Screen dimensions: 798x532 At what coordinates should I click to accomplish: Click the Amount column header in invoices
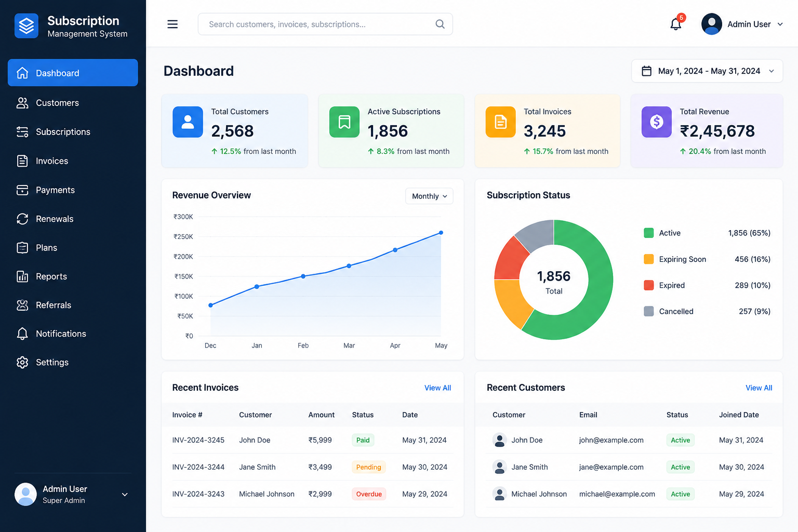(322, 415)
